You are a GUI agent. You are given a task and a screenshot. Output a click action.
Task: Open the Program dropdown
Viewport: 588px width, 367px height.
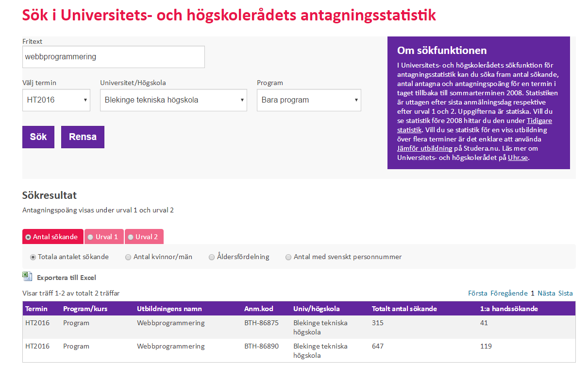(309, 100)
